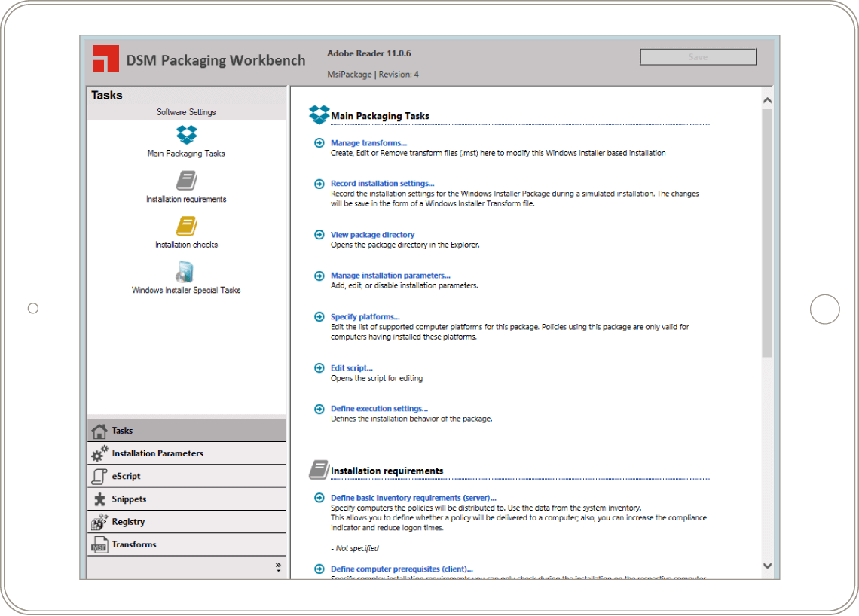Click arrow icon next to Specify platforms
Viewport: 859px width, 616px height.
[x=319, y=316]
